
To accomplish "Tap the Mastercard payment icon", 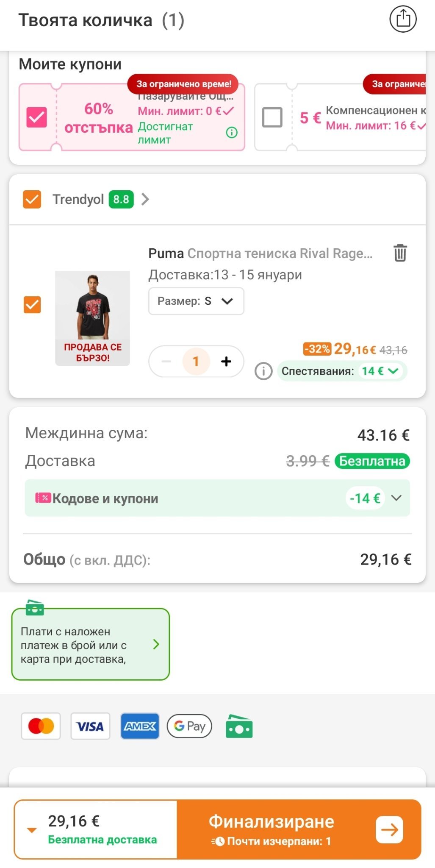I will pos(41,726).
